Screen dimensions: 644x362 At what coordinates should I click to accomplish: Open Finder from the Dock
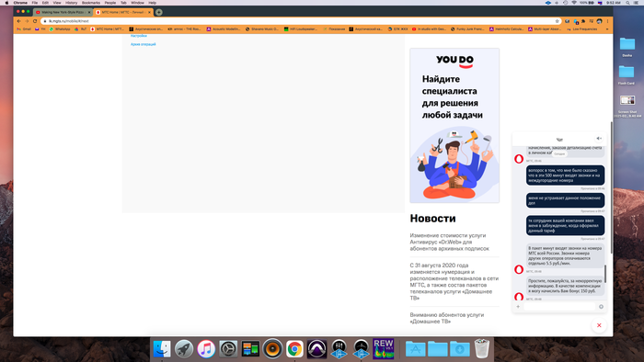coord(162,349)
